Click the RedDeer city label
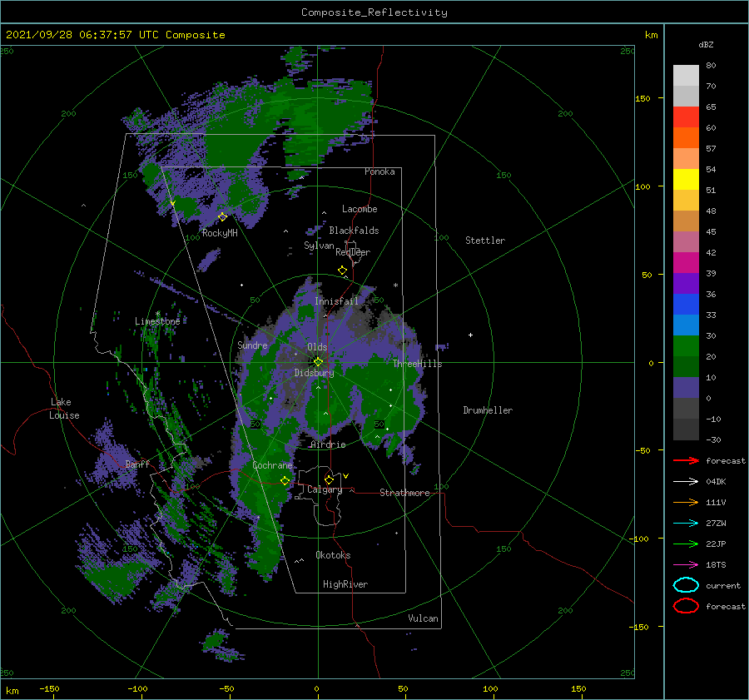Screen dimensions: 749x700 (353, 252)
